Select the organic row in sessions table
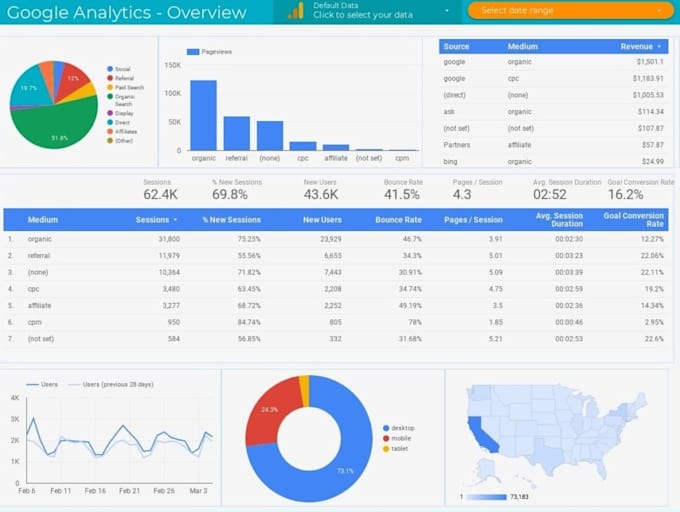The width and height of the screenshot is (680, 512). point(336,239)
